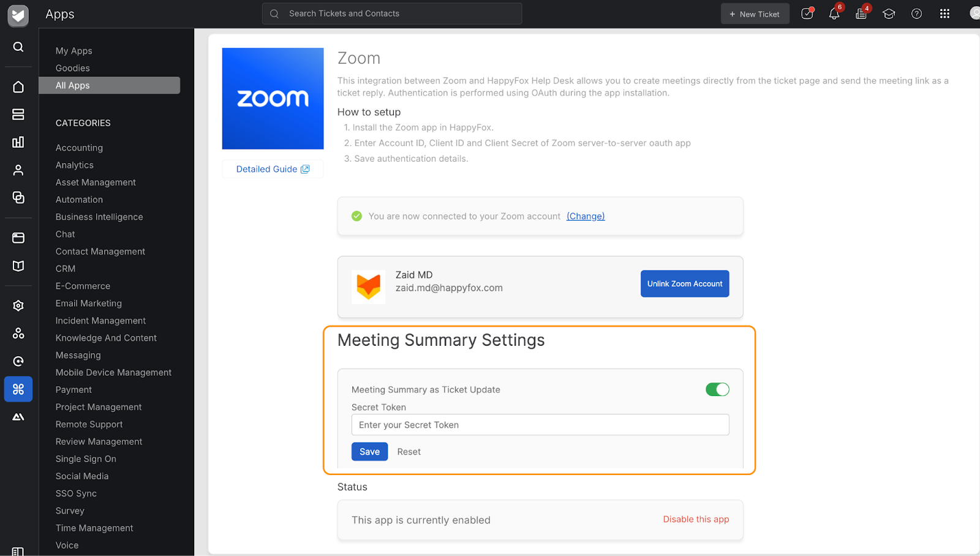Select the Incident Management category

[100, 321]
